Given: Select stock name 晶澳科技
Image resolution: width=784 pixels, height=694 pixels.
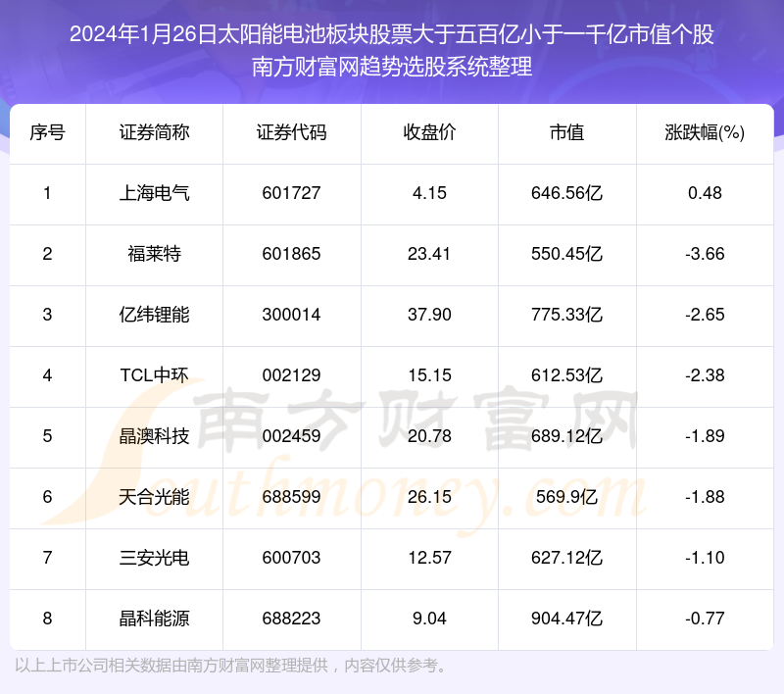Looking at the screenshot, I should click(x=154, y=436).
